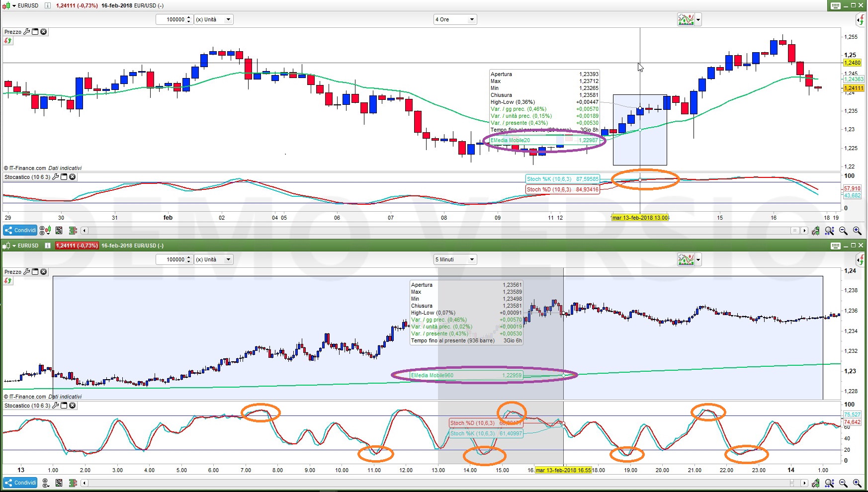
Task: Select the 'mar 13-feb-2018 16.55' date label
Action: 563,470
